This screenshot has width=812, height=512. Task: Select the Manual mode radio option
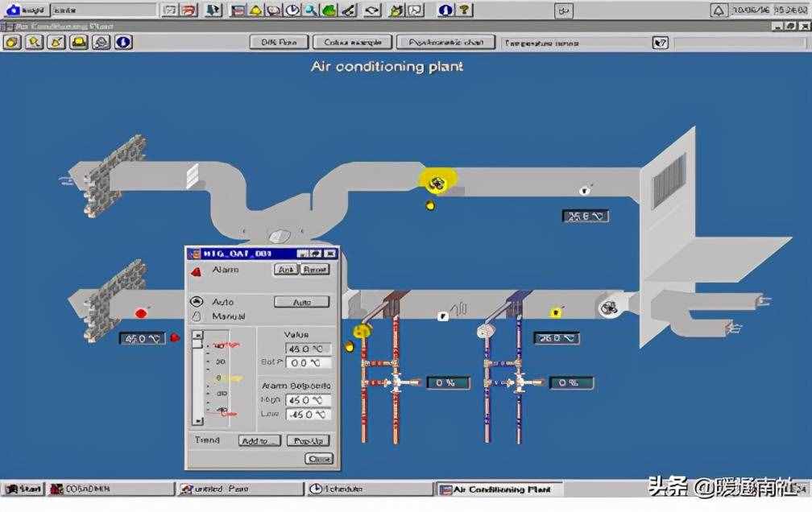(x=197, y=316)
